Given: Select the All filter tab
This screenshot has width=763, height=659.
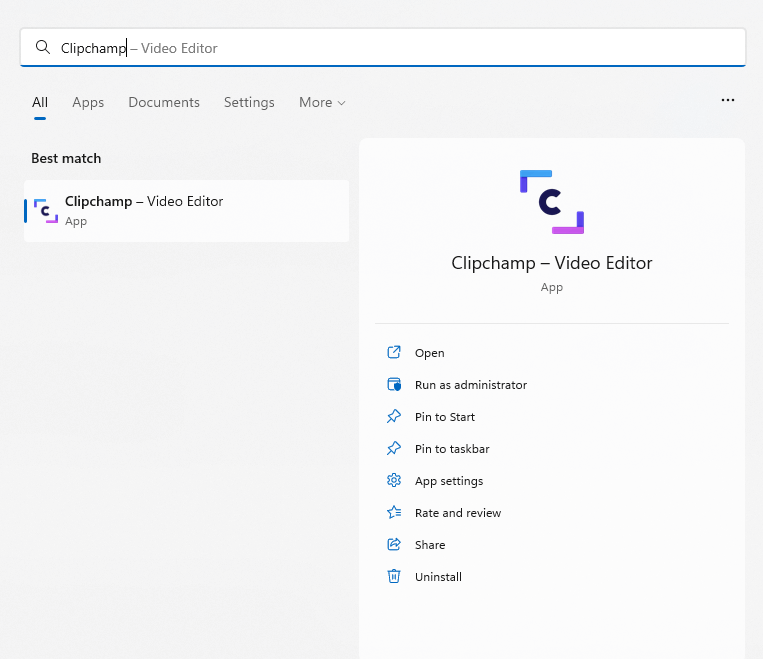Looking at the screenshot, I should coord(40,102).
